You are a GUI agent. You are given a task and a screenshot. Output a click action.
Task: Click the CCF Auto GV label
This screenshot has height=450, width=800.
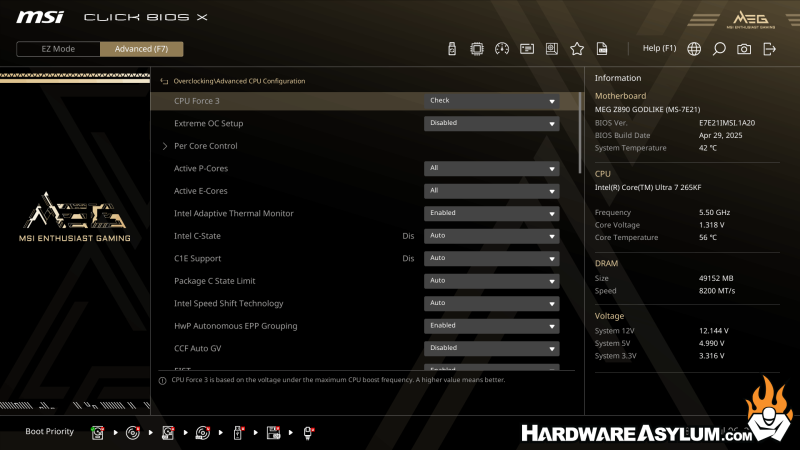197,348
